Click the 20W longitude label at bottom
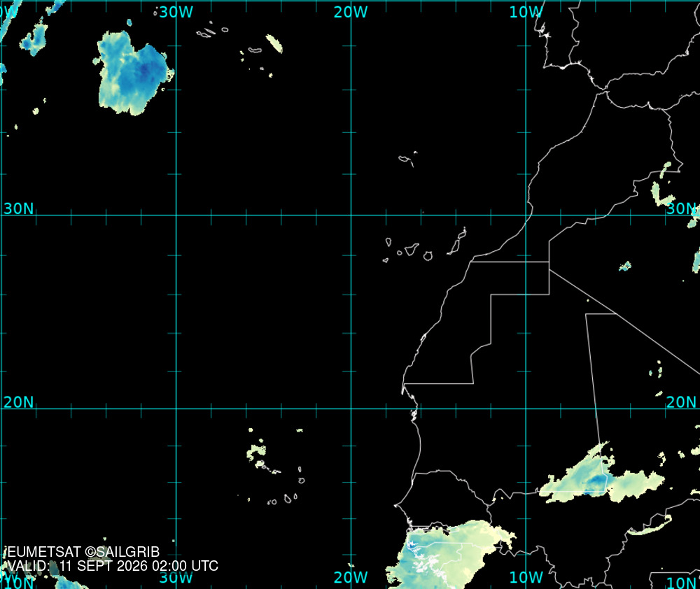The image size is (700, 589). (351, 577)
